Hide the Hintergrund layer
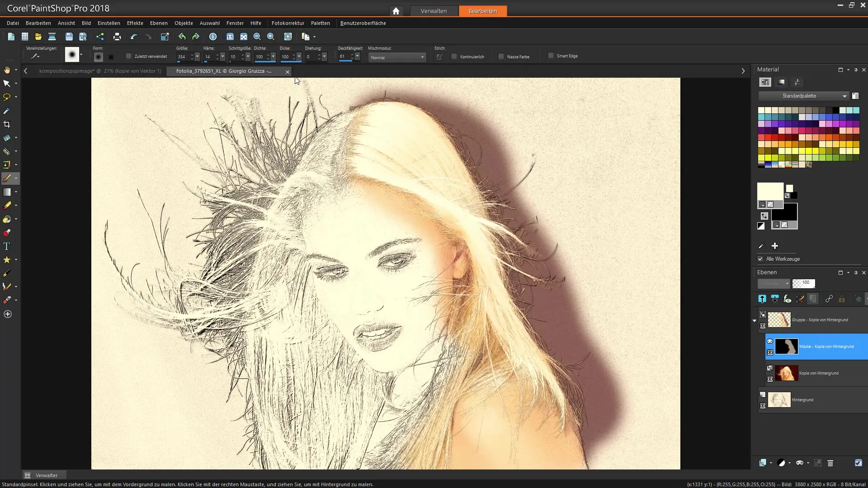Viewport: 868px width, 488px height. pos(763,406)
